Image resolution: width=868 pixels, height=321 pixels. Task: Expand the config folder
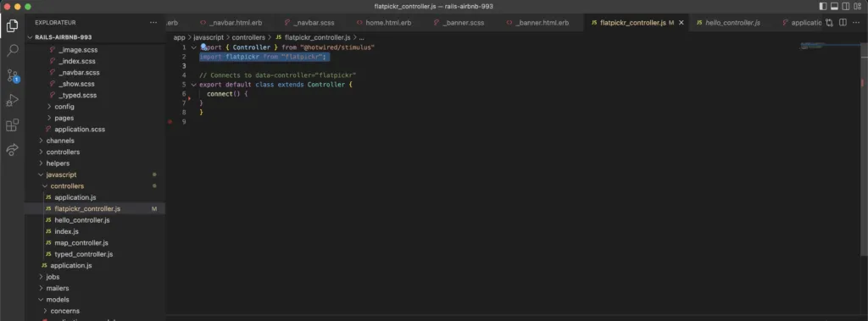click(x=64, y=106)
